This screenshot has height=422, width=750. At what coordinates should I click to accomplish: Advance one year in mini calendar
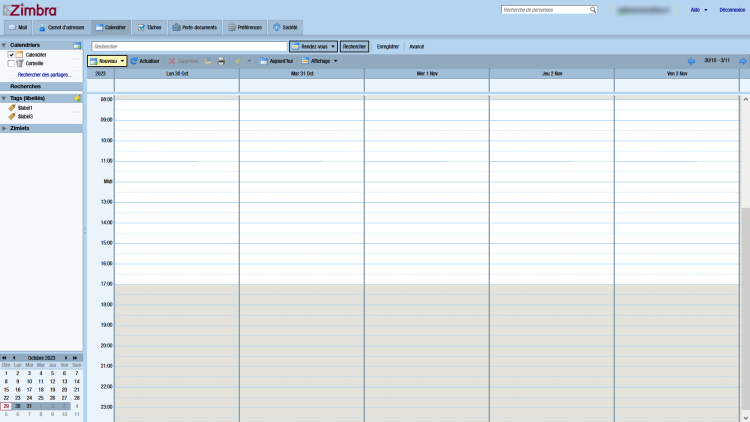pyautogui.click(x=75, y=358)
